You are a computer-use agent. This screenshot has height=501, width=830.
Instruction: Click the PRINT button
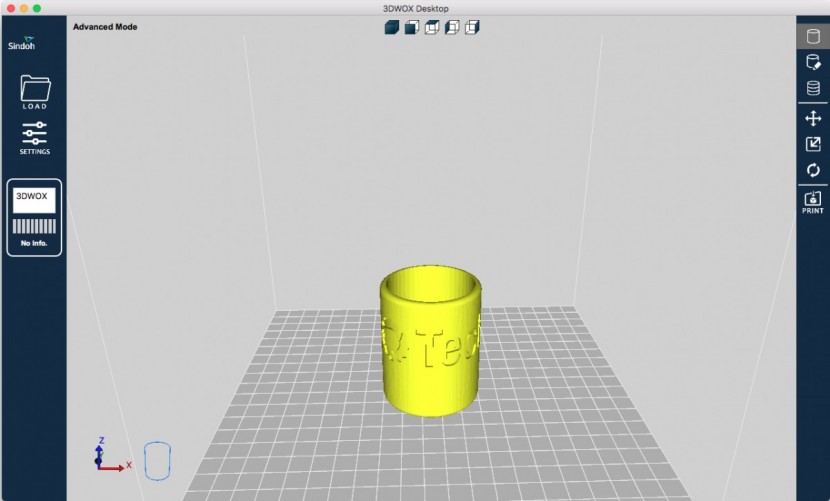[x=813, y=203]
